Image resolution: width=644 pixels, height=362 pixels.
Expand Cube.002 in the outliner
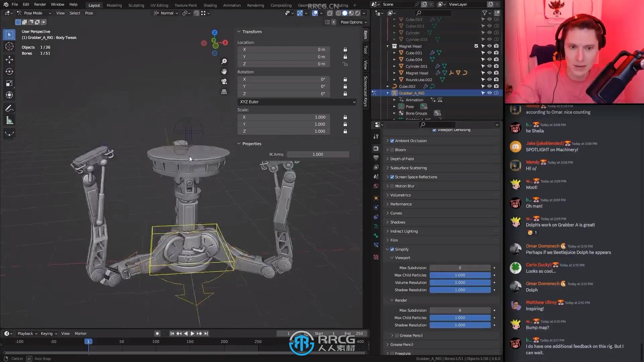tap(388, 86)
